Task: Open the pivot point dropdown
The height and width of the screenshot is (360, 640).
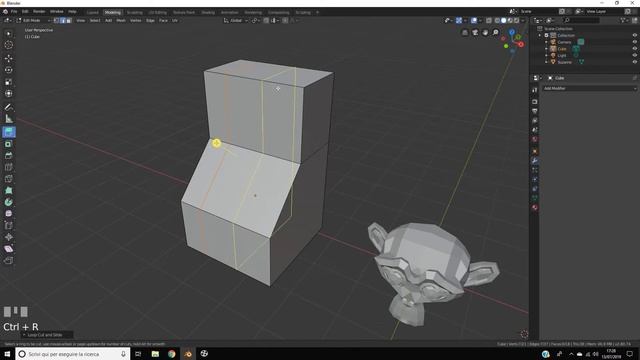Action: [256, 20]
